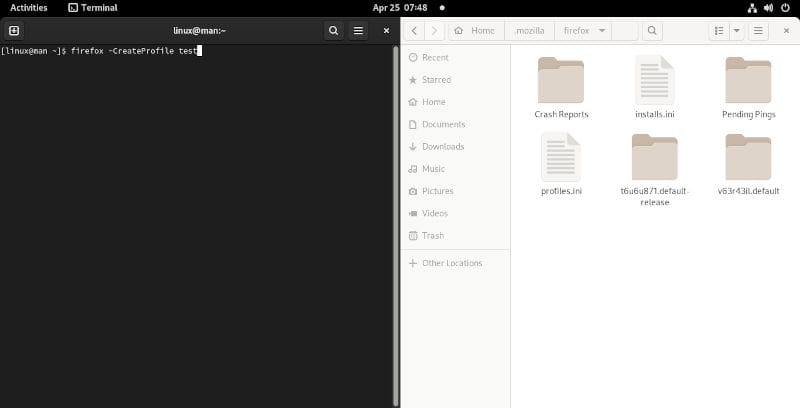Screen dimensions: 800x408
Task: Open the Activities overview
Action: [29, 8]
